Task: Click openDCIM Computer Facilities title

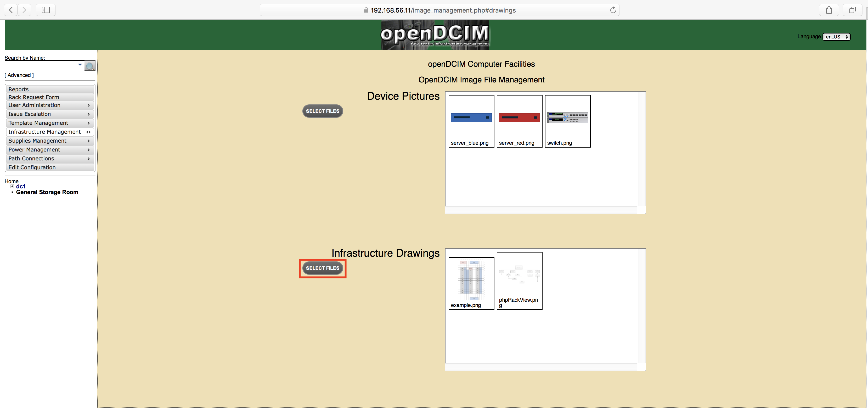Action: tap(481, 64)
